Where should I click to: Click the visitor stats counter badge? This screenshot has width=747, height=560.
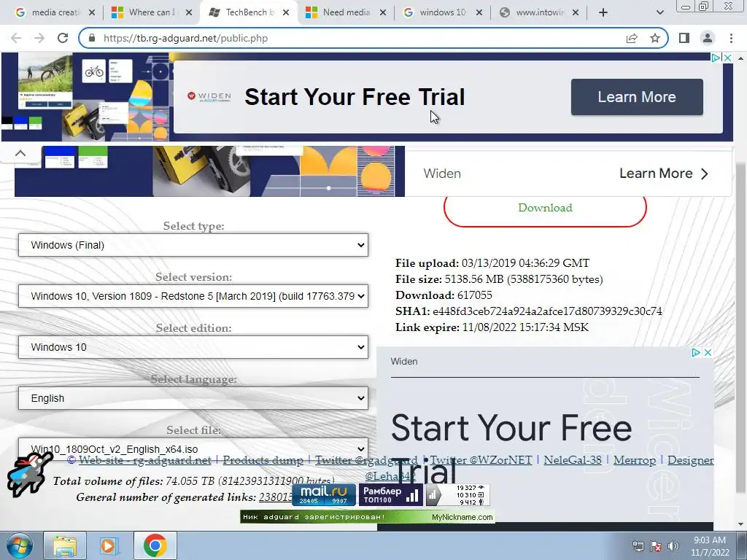457,495
